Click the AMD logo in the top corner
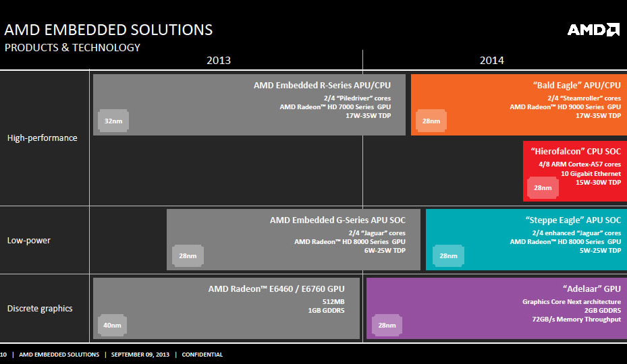The width and height of the screenshot is (627, 364). click(593, 30)
